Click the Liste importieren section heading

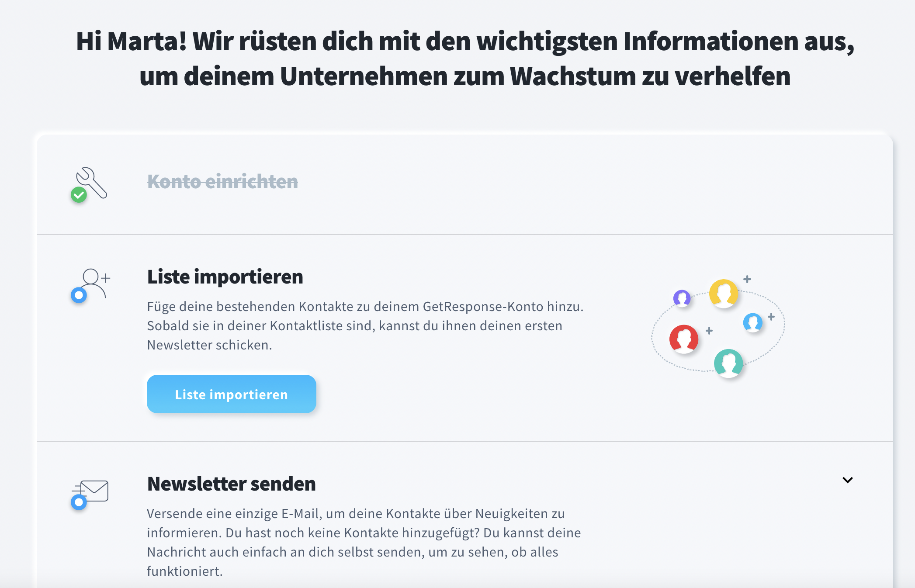click(225, 276)
